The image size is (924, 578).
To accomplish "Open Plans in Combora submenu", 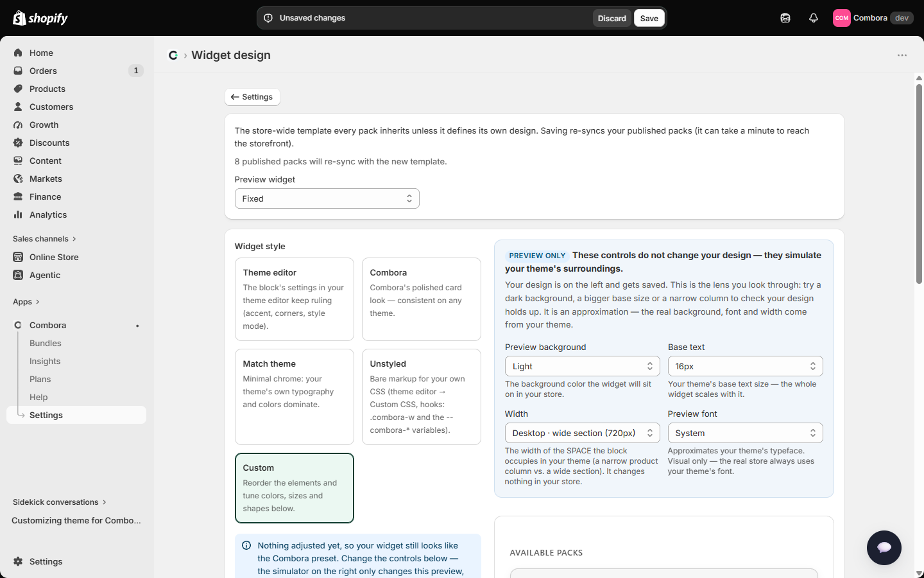I will pyautogui.click(x=40, y=380).
